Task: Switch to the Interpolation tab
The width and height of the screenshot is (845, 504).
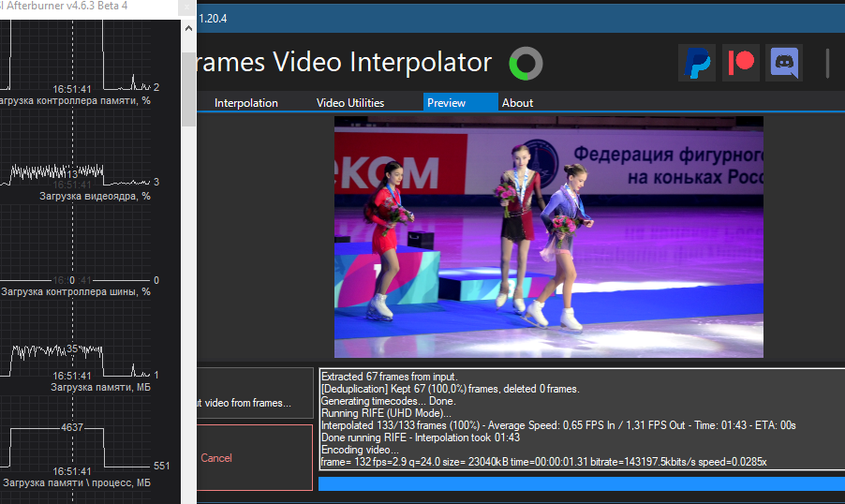Action: [245, 103]
